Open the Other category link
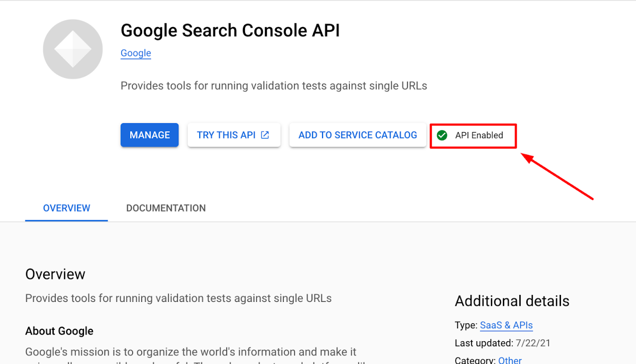The height and width of the screenshot is (364, 636). click(510, 360)
